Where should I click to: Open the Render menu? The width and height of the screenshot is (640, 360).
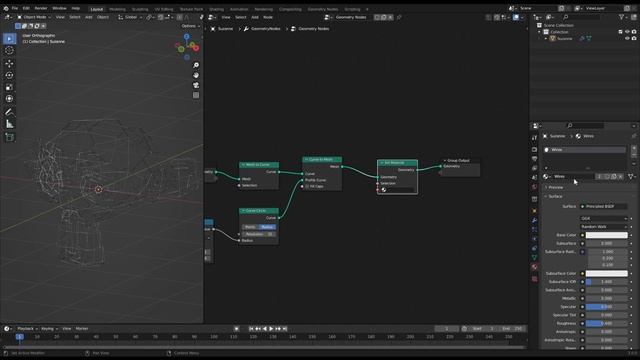click(x=41, y=8)
